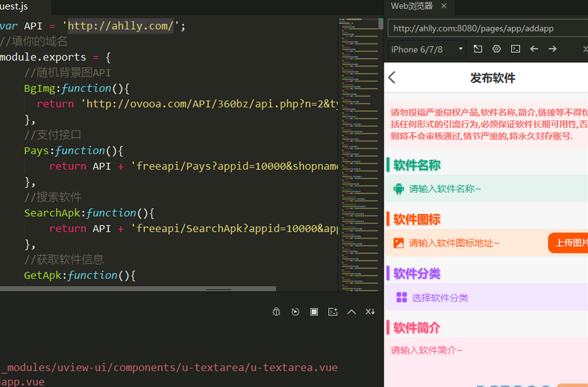
Task: Navigate back with browser left arrow
Action: [x=534, y=49]
